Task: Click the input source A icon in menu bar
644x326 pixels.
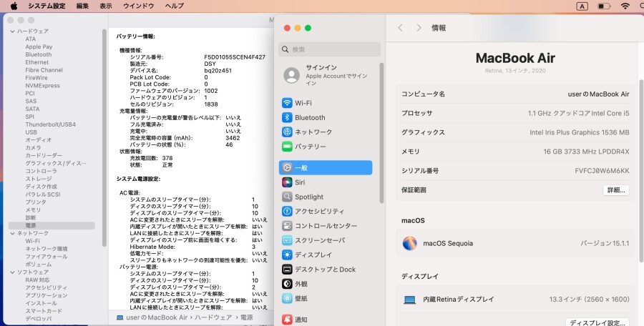Action: point(582,6)
